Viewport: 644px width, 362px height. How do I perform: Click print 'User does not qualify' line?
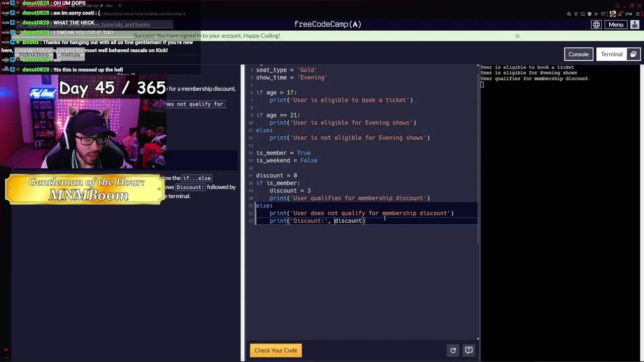click(361, 213)
